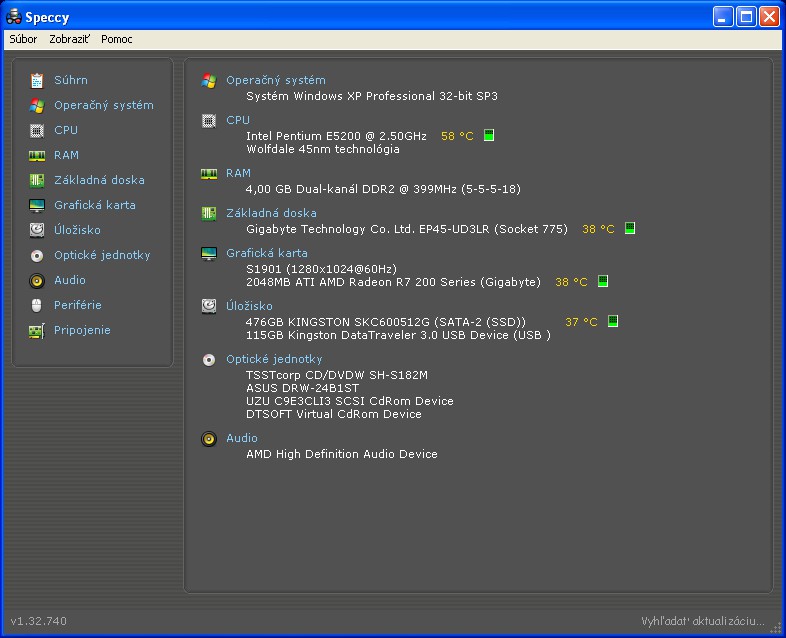Click the RAM module icon in sidebar
The image size is (786, 638).
coord(37,155)
